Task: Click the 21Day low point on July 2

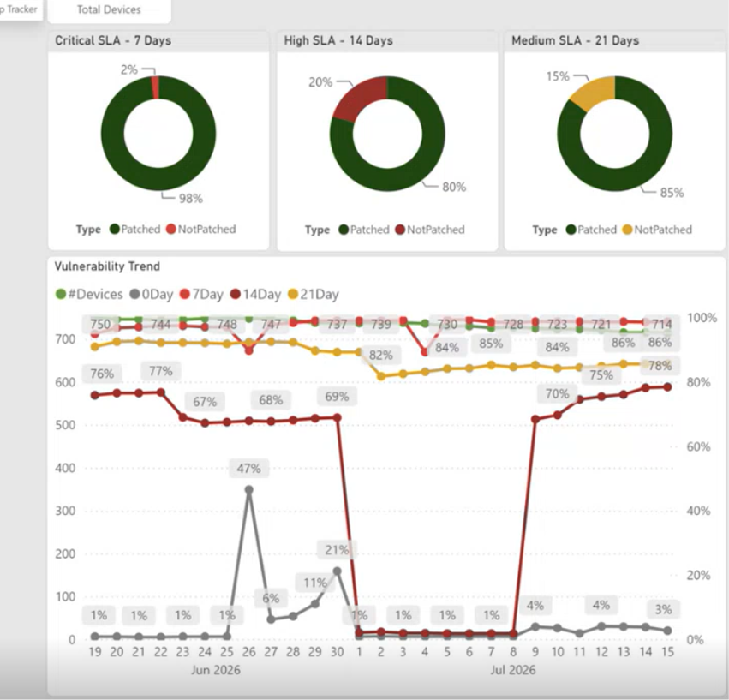Action: [380, 376]
